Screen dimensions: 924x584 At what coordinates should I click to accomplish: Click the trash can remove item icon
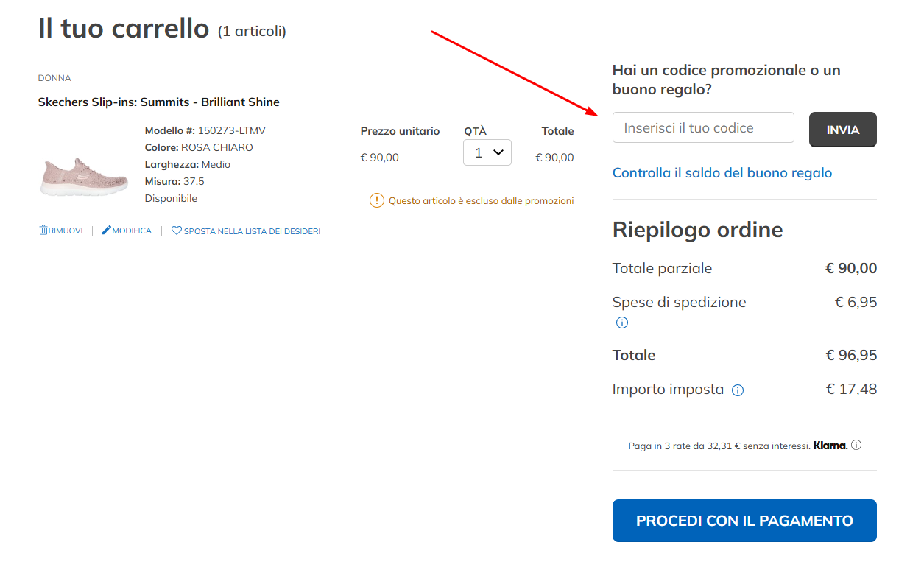43,231
